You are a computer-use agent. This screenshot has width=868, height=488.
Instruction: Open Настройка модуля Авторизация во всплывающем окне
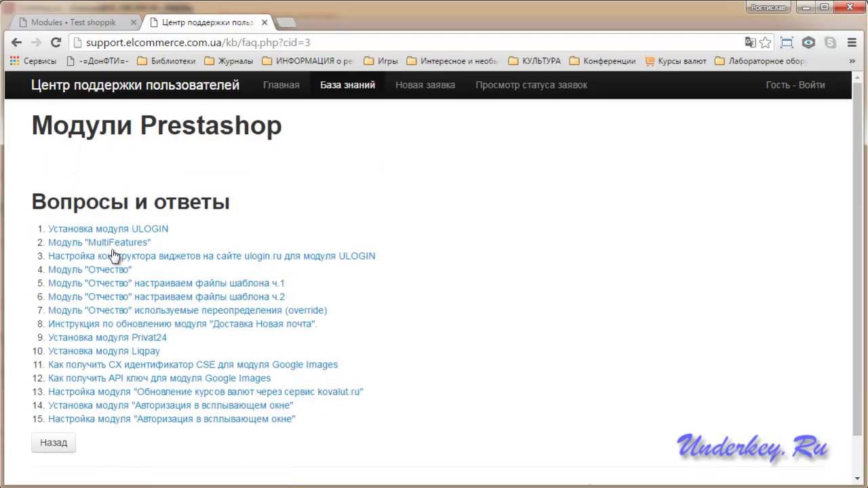[x=172, y=419]
